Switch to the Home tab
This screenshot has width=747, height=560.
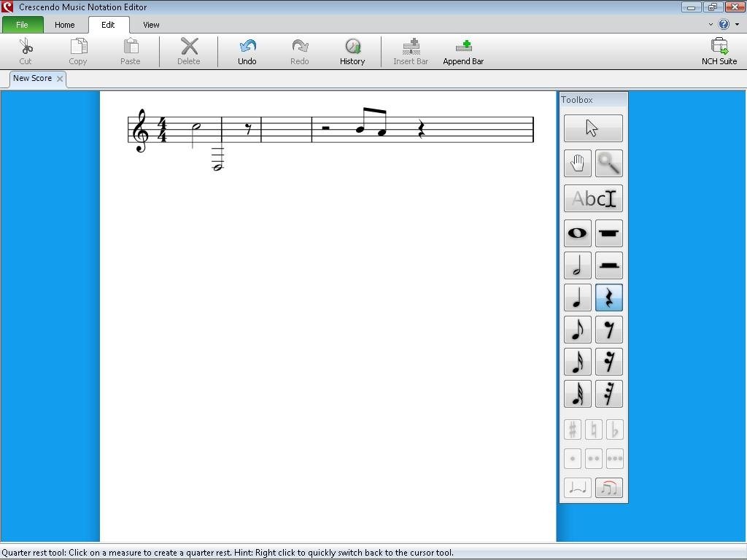click(x=64, y=25)
